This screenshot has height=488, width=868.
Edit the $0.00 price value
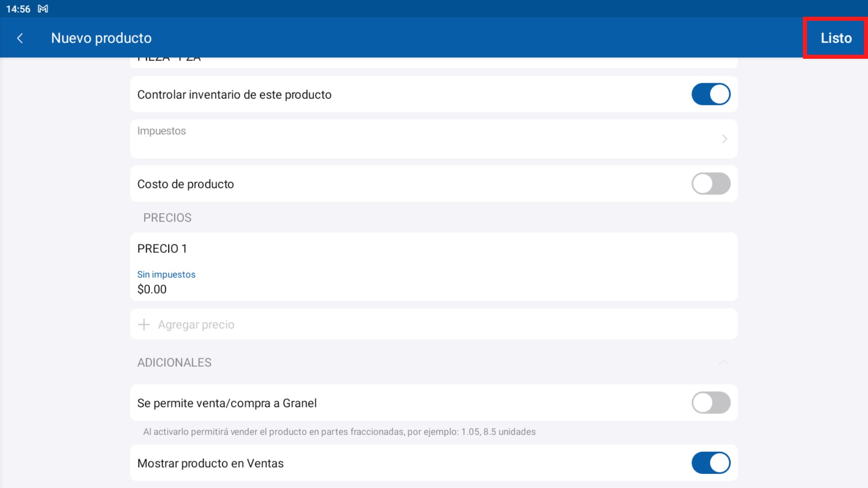[x=152, y=289]
